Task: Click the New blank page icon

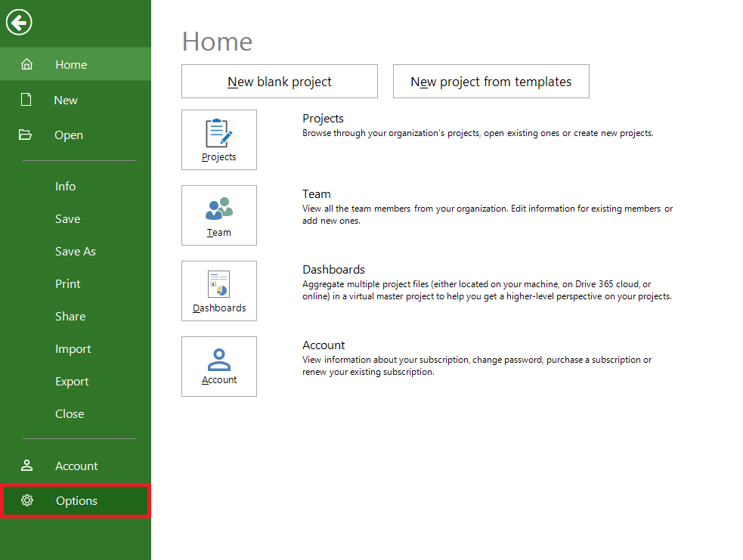Action: tap(26, 100)
